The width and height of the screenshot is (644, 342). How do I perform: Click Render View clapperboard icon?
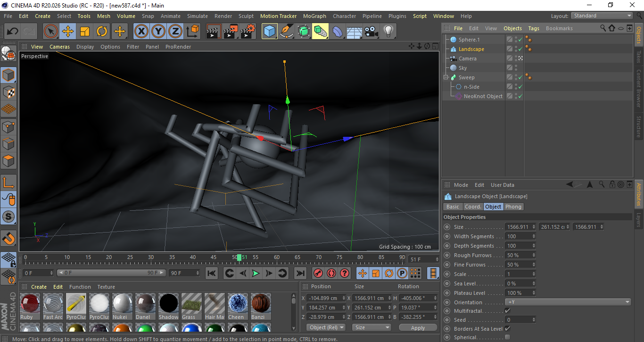[214, 32]
